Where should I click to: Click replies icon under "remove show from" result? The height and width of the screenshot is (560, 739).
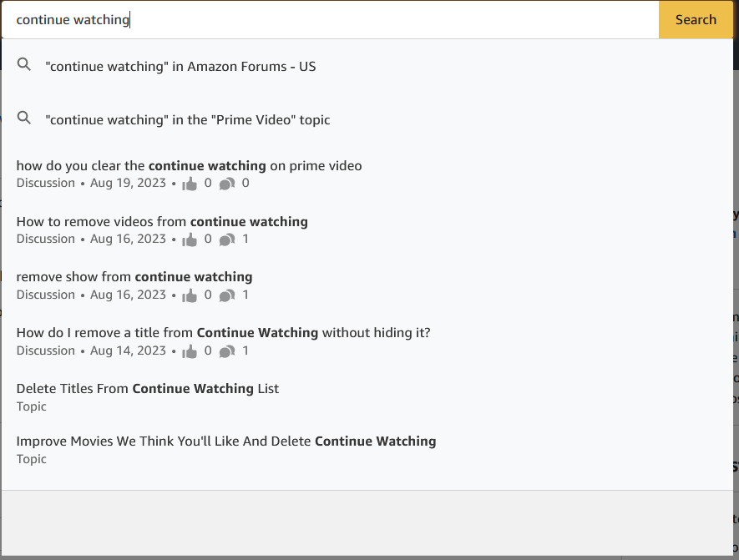[226, 295]
